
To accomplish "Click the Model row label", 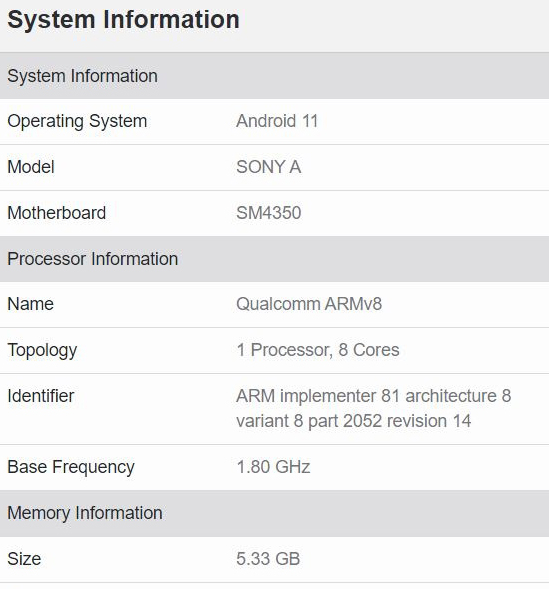I will [x=31, y=167].
